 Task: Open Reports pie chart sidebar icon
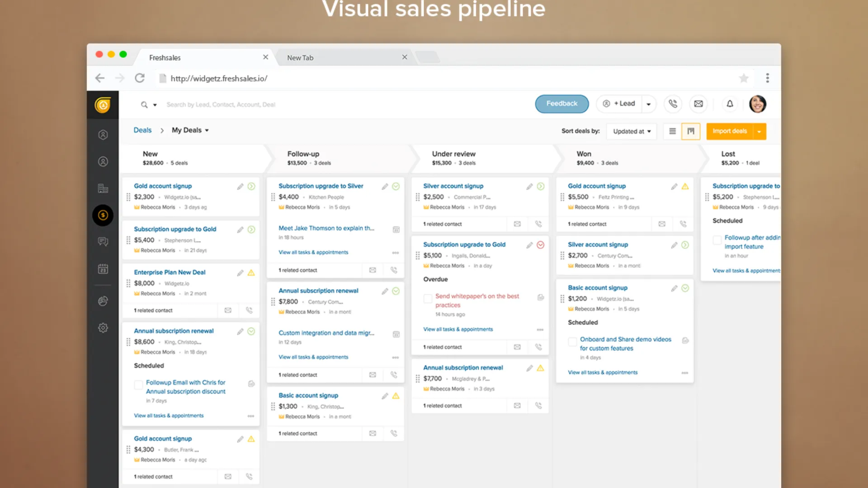(103, 301)
